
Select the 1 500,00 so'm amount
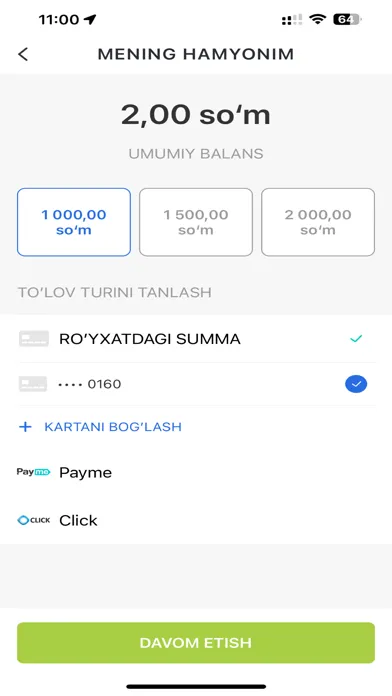click(x=196, y=222)
